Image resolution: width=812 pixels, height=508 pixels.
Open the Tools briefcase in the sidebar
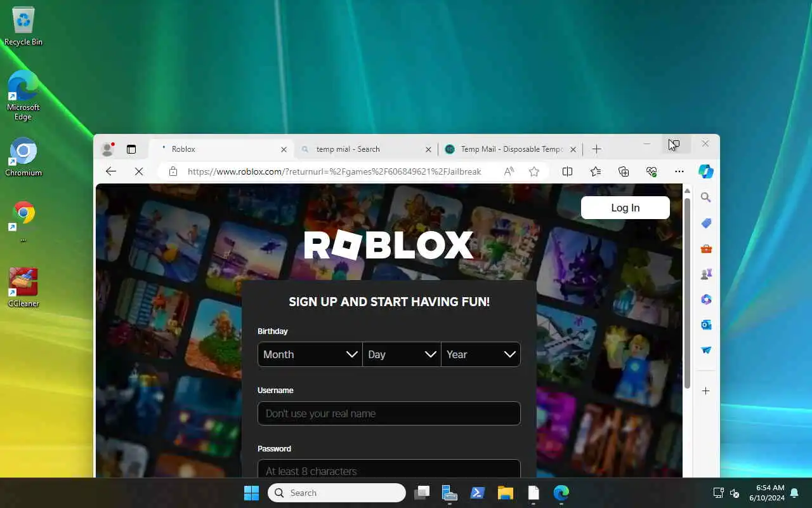tap(706, 249)
